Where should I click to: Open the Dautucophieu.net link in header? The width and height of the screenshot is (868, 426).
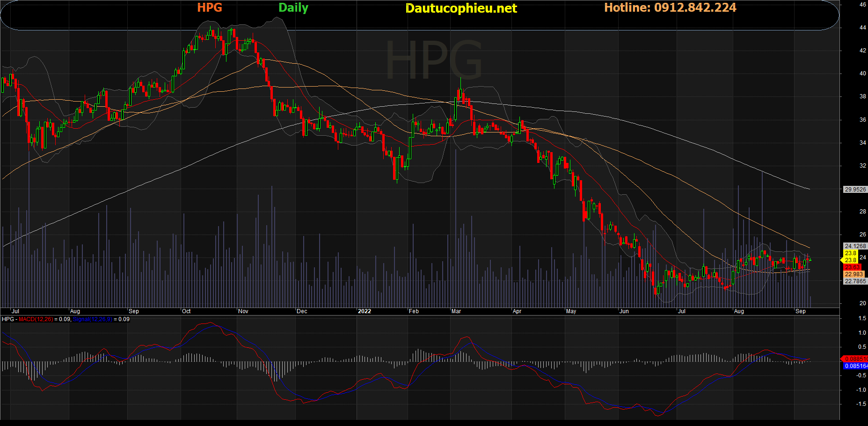coord(461,8)
